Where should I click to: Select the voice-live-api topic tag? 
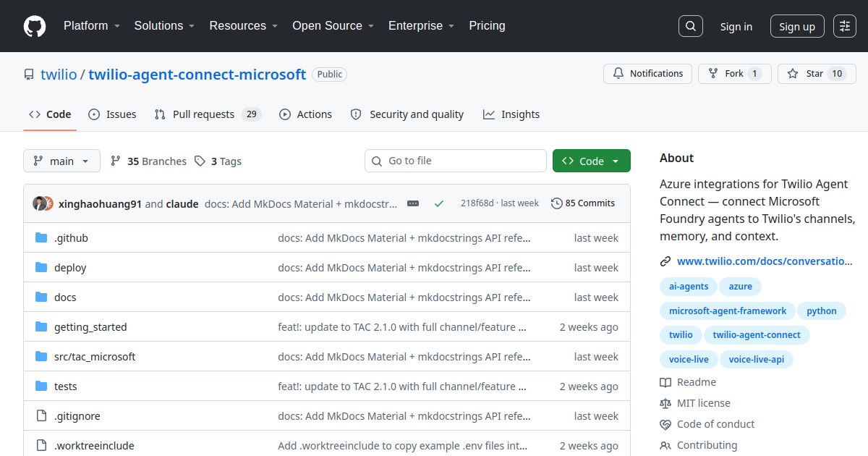tap(757, 359)
